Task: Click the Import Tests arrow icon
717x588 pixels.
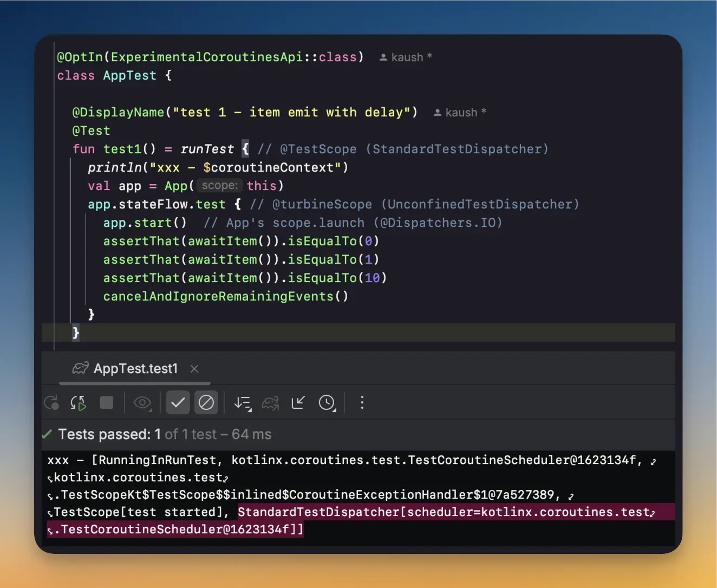Action: (x=298, y=403)
